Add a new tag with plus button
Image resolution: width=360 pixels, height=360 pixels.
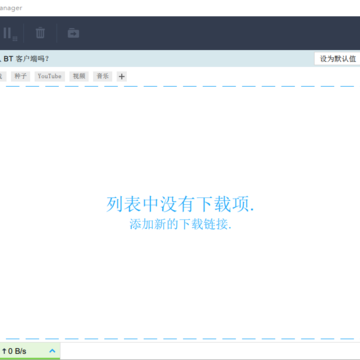click(122, 76)
